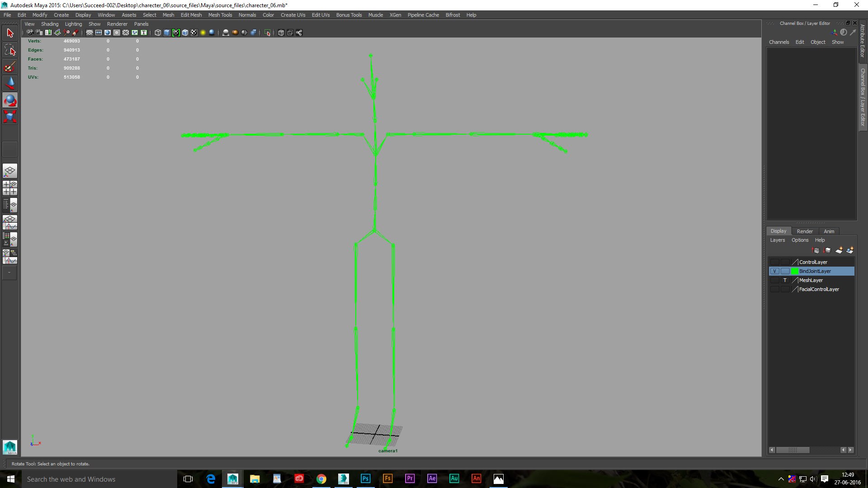Open Channels menu in Channel Box

tap(779, 42)
